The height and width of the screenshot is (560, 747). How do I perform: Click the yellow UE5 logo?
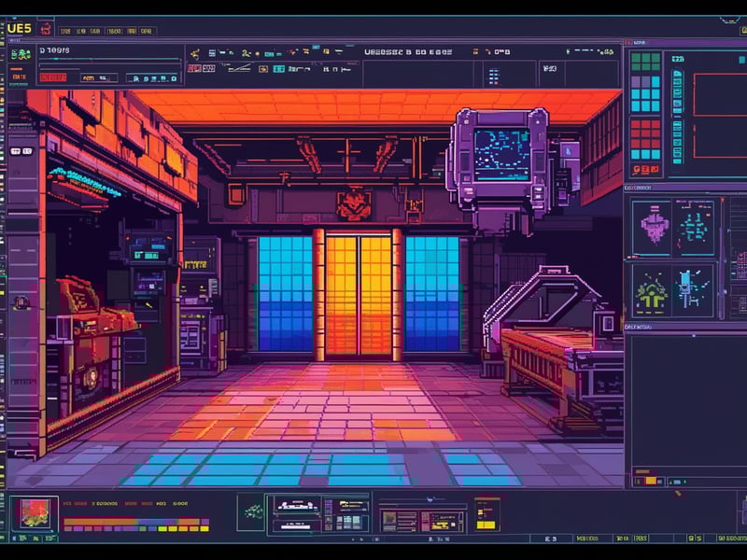point(19,29)
